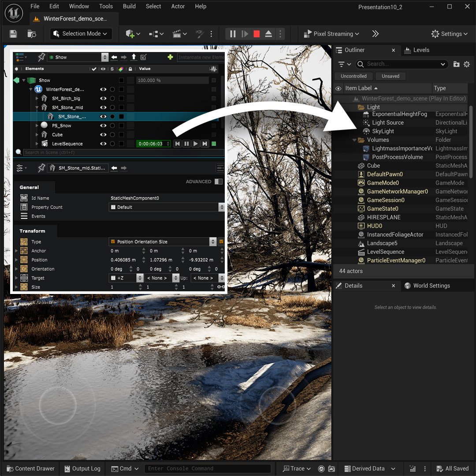
Task: Open the Build menu
Action: [x=129, y=6]
